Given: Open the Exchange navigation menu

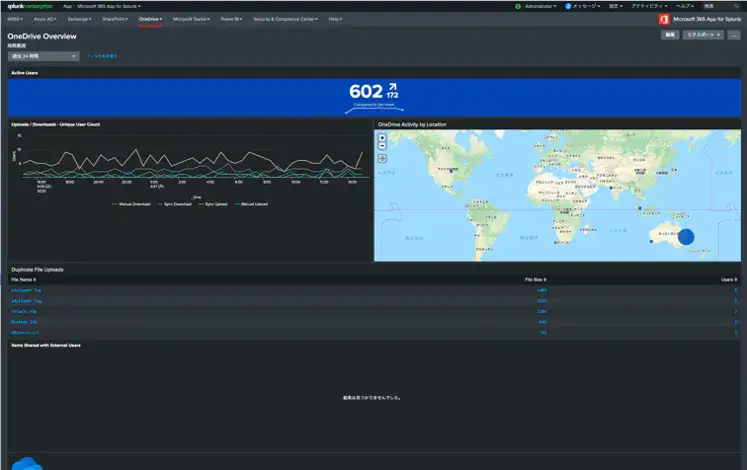Looking at the screenshot, I should (79, 19).
